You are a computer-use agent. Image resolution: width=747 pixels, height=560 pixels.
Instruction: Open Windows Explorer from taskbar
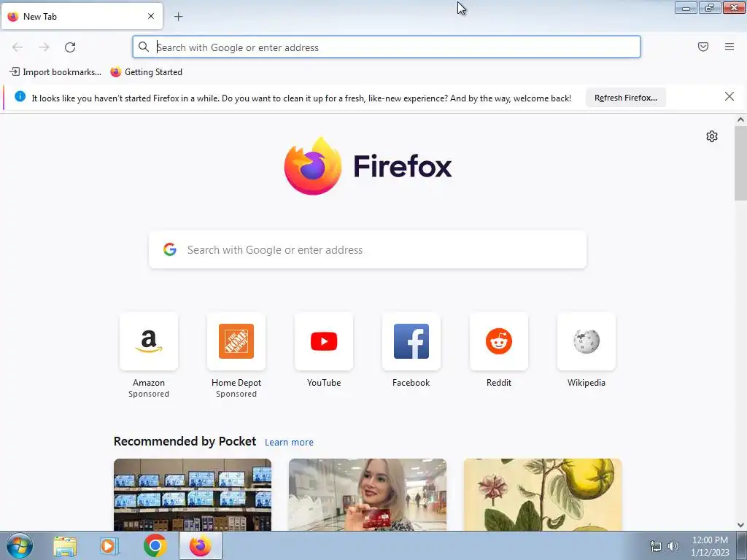65,546
